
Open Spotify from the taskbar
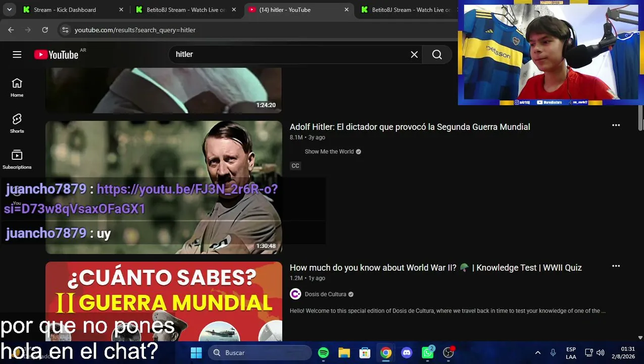(323, 353)
